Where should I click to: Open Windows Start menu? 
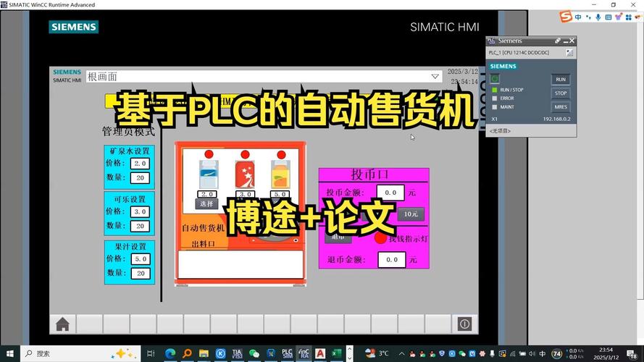10,353
